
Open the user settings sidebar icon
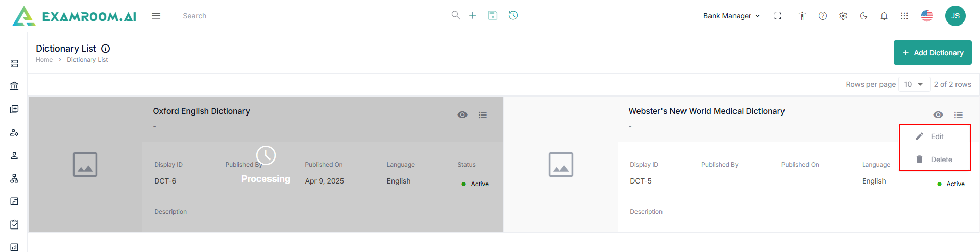pyautogui.click(x=14, y=132)
